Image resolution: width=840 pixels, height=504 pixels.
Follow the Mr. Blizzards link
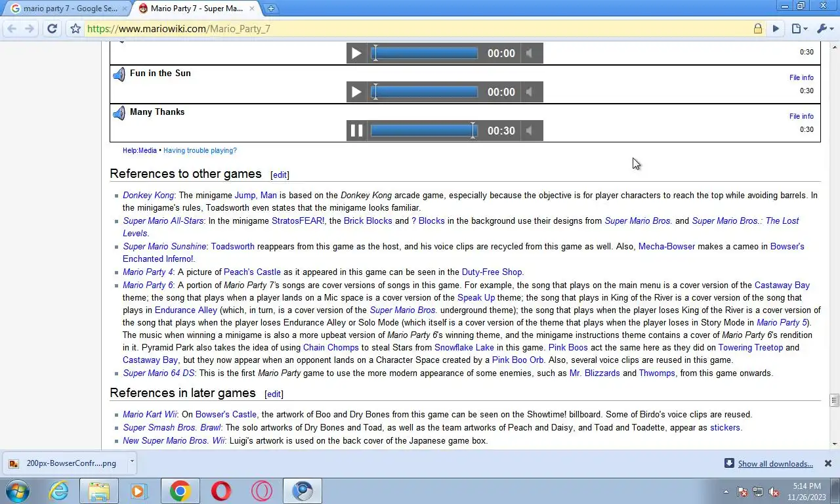(595, 373)
